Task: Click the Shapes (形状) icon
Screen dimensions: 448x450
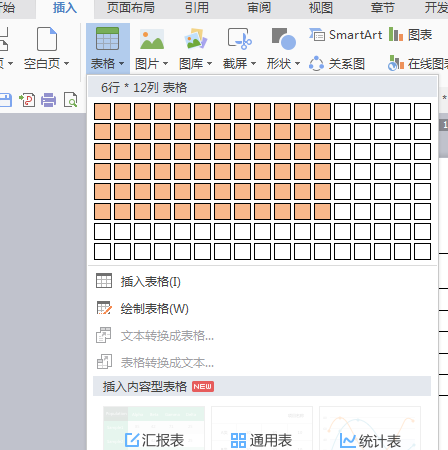Action: coord(284,39)
